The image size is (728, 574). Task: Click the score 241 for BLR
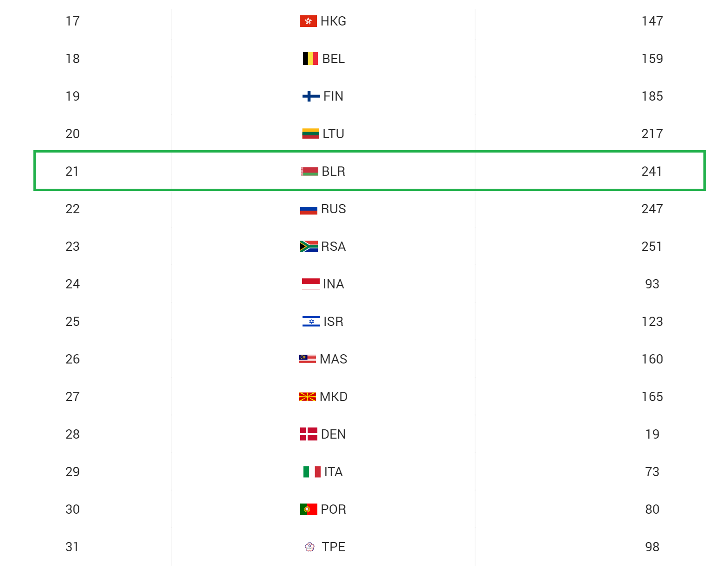point(651,172)
